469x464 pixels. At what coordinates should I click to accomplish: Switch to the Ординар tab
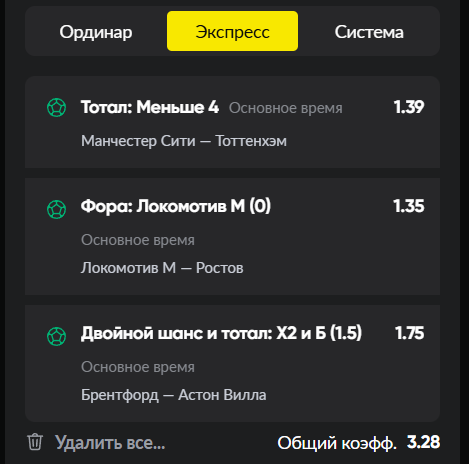click(96, 32)
